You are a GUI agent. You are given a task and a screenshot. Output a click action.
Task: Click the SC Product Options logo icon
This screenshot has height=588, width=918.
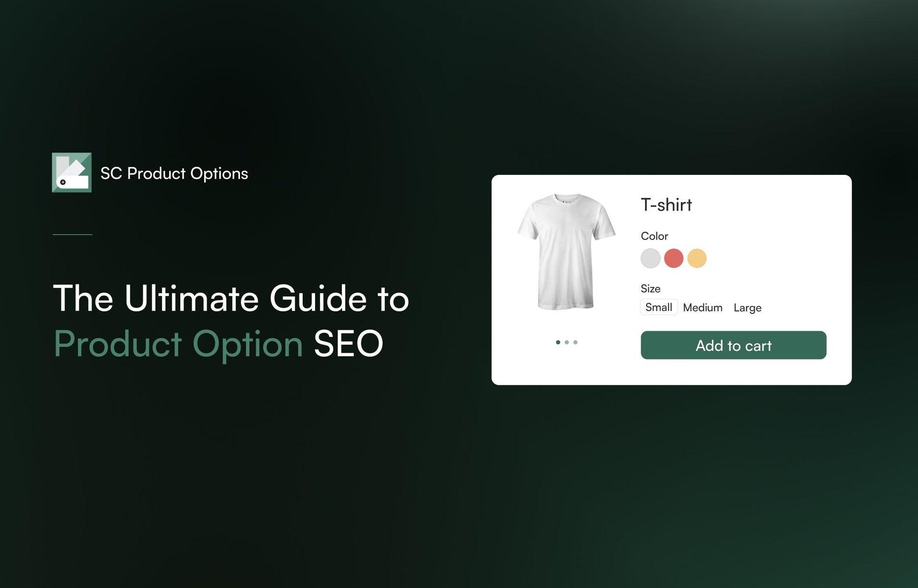click(72, 173)
